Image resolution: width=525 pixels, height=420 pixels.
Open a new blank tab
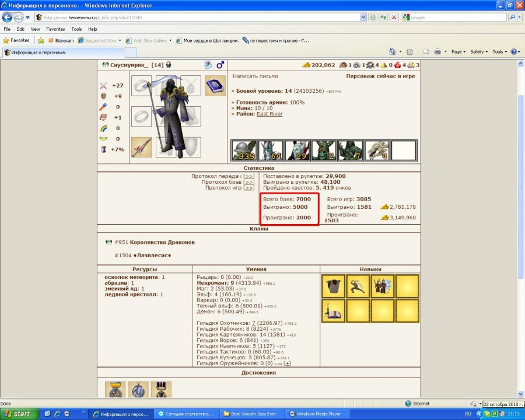click(131, 52)
